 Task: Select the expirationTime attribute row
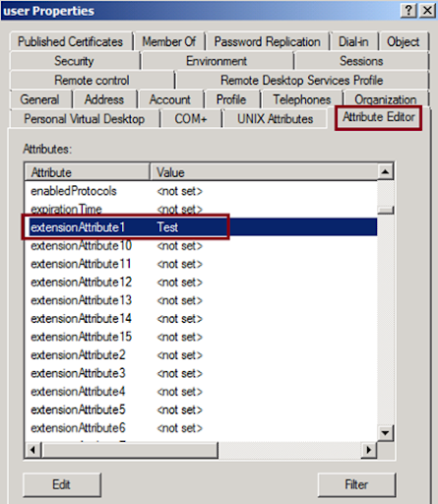coord(201,209)
